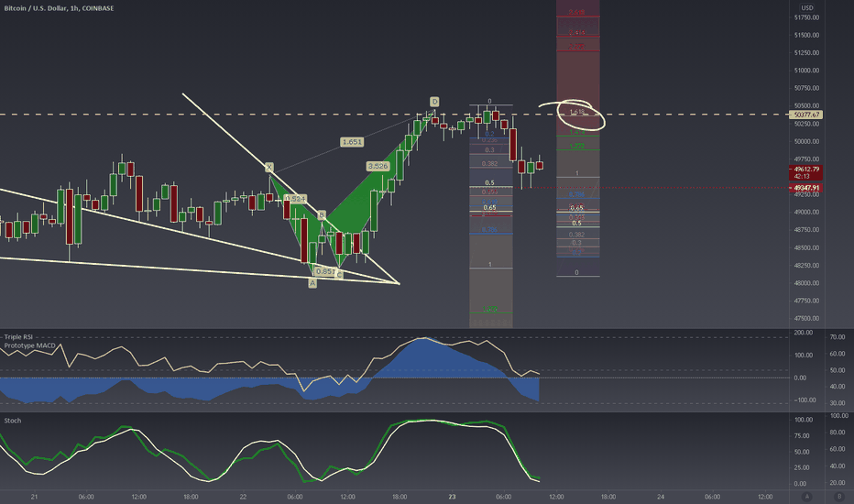Click the 49347.91 price label
This screenshot has height=504, width=854.
[x=806, y=188]
